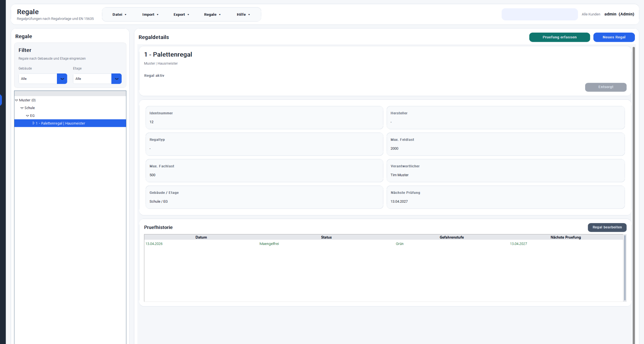
Task: Open the Export menu
Action: tap(181, 14)
